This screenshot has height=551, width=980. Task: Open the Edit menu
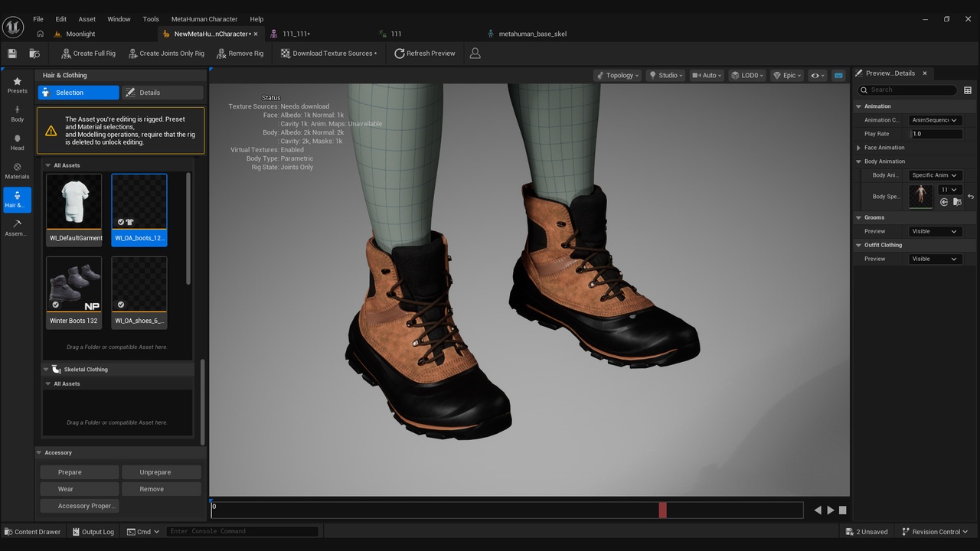coord(61,19)
